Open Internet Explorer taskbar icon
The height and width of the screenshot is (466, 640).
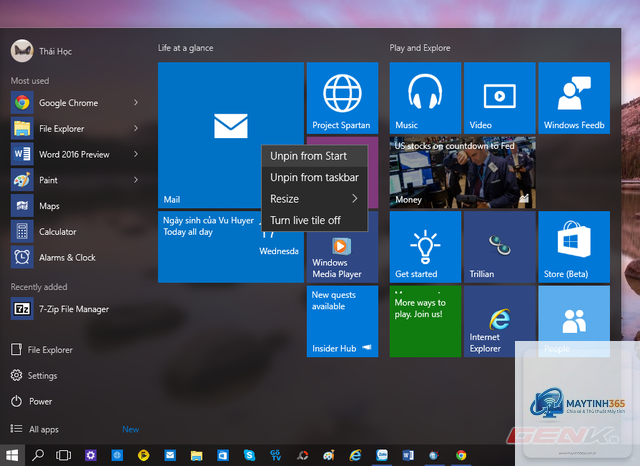point(355,455)
